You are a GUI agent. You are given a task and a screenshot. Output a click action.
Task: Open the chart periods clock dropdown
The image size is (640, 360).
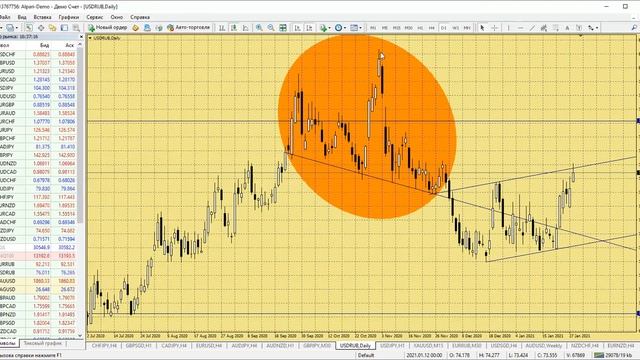(x=340, y=28)
